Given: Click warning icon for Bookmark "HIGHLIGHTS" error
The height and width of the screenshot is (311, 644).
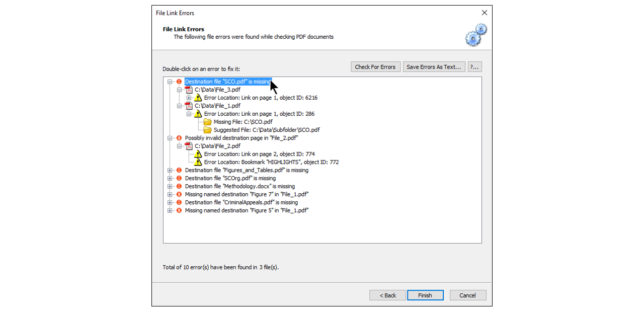Looking at the screenshot, I should click(198, 162).
